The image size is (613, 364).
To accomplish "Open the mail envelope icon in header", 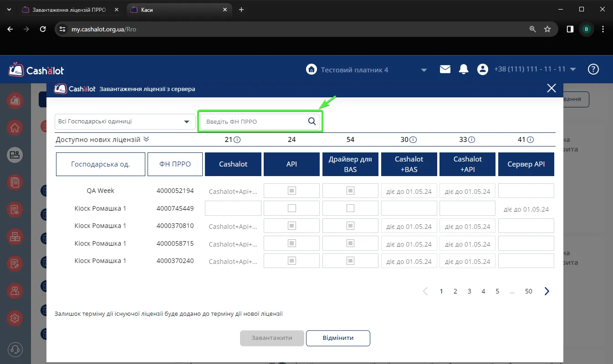I will click(445, 69).
